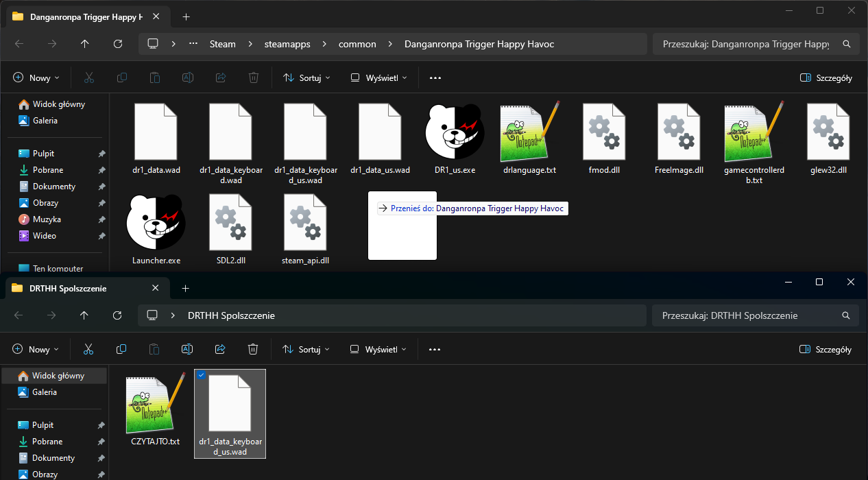Expand chevron after common in address bar
This screenshot has height=480, width=868.
click(390, 44)
